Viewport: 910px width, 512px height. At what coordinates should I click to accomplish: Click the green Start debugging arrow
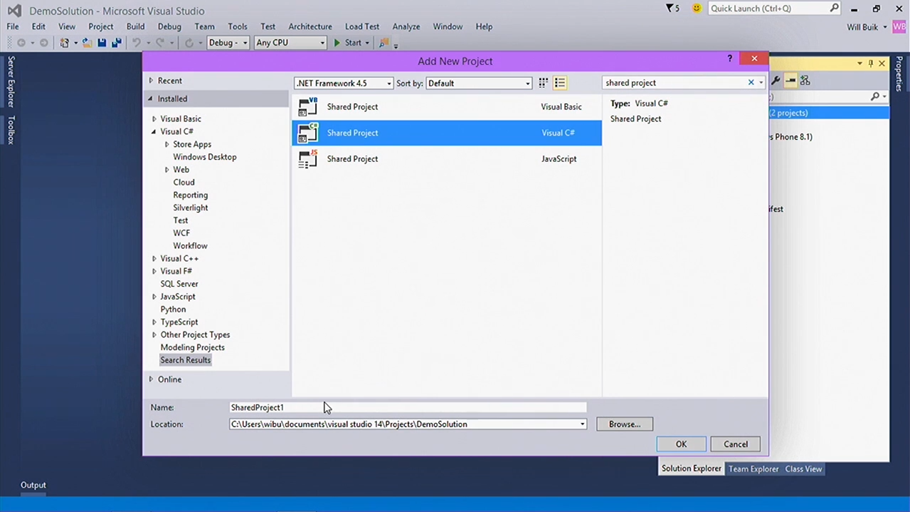[337, 43]
